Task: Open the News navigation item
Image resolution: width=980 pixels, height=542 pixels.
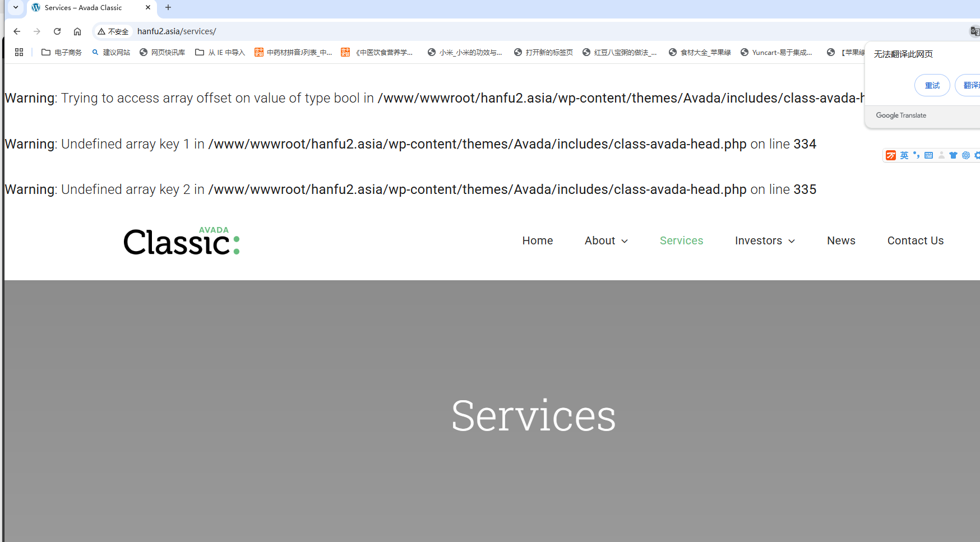Action: (841, 240)
